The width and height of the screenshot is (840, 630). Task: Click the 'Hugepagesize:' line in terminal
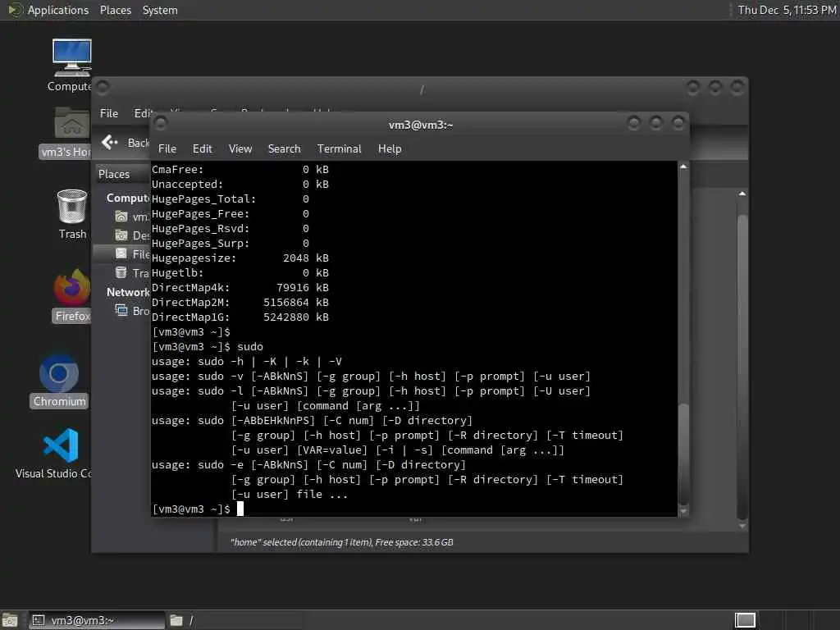[x=240, y=258]
